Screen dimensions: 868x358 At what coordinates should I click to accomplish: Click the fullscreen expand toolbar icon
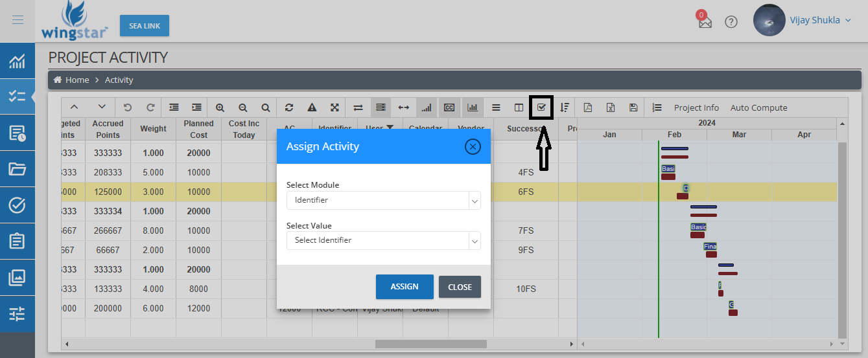click(x=334, y=107)
